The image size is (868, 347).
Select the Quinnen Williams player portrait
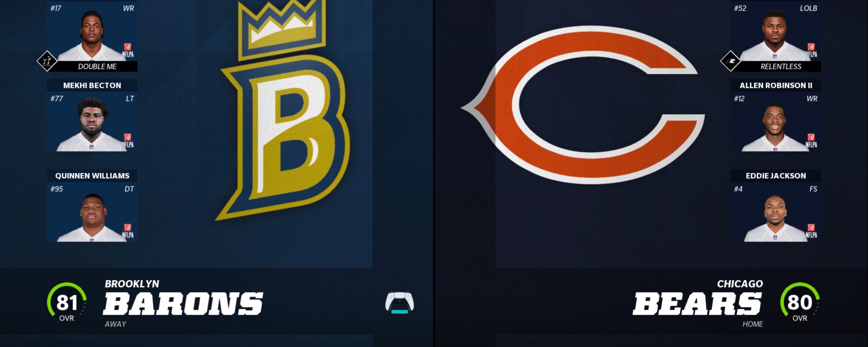click(92, 212)
